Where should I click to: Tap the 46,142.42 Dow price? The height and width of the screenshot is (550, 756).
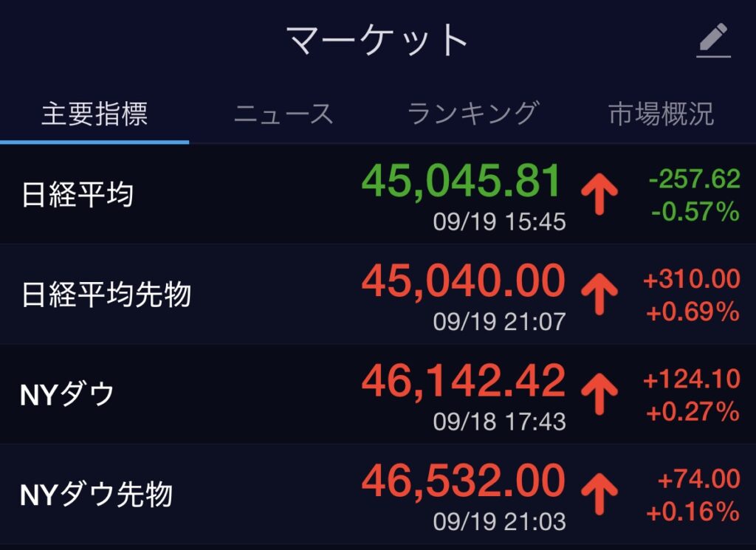click(x=463, y=381)
